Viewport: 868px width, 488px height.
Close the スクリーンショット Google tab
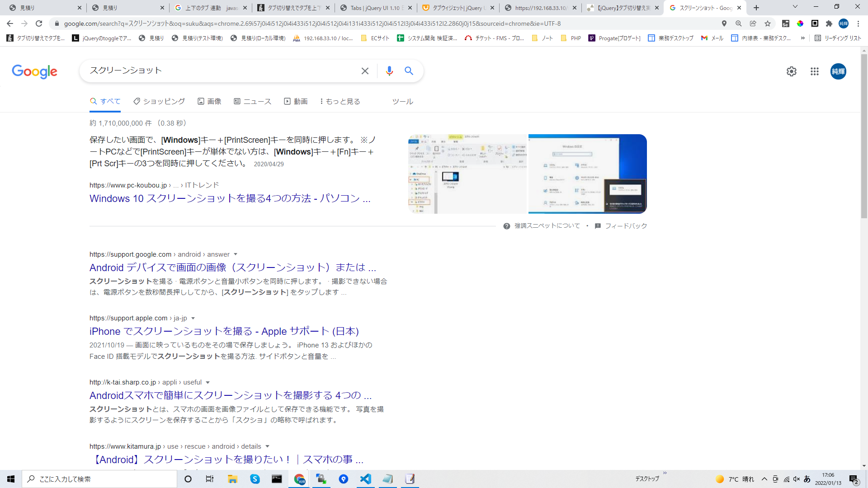[739, 8]
